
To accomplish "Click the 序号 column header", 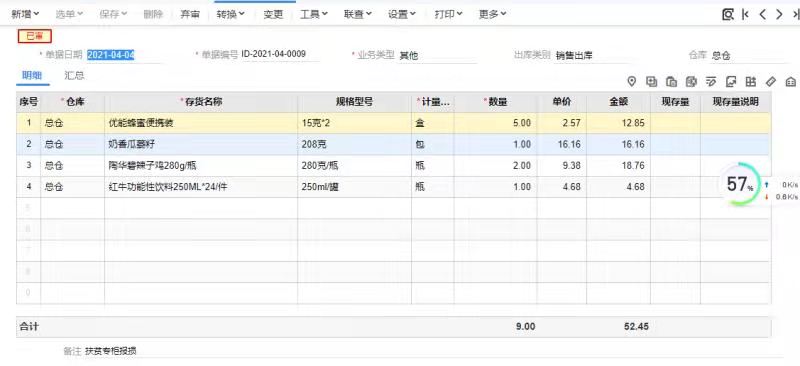I will (x=29, y=102).
